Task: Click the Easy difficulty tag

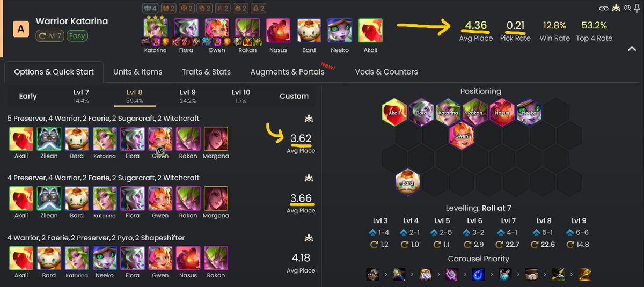Action: pyautogui.click(x=77, y=36)
